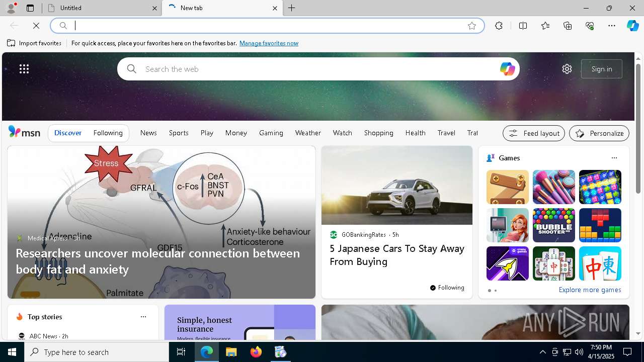Open Firefox from the taskbar
The image size is (644, 362).
point(256,352)
